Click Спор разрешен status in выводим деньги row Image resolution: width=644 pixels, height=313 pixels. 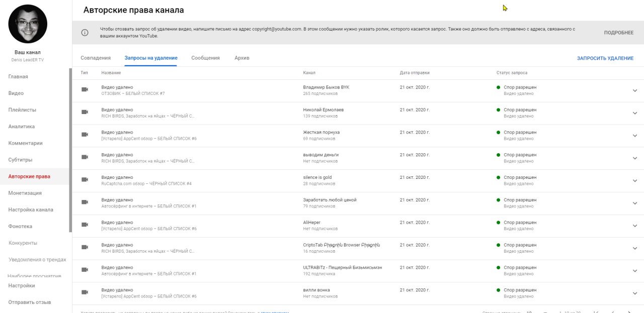520,155
